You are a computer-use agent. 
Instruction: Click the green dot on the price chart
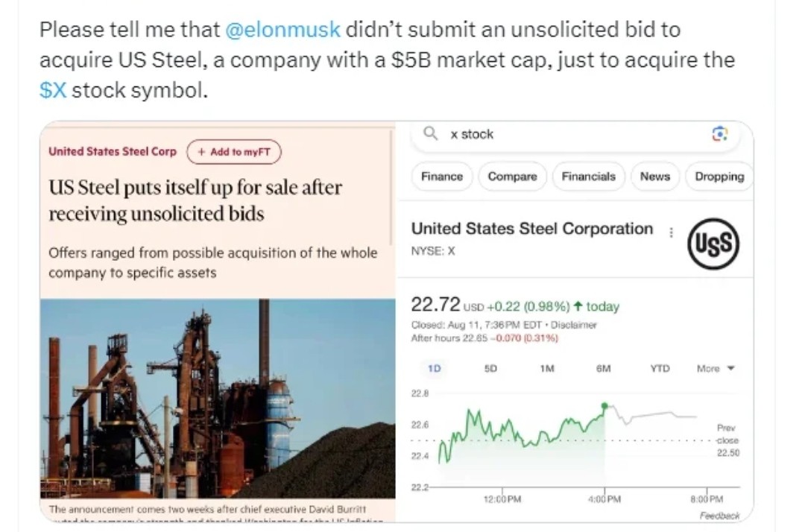[x=604, y=406]
